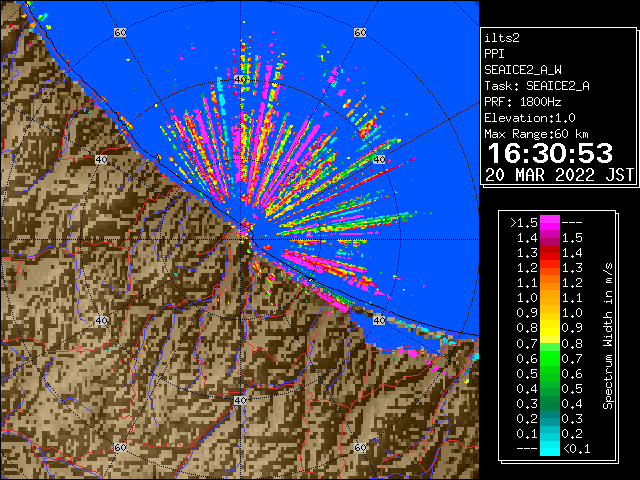Click the cyan swatch at the legend bottom
The width and height of the screenshot is (640, 480).
(550, 448)
